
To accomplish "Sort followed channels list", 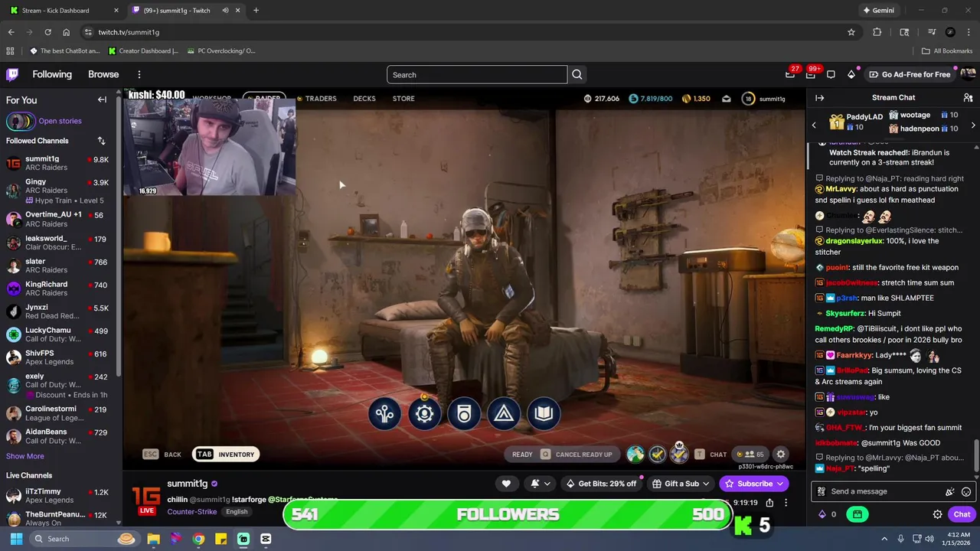I will (101, 141).
